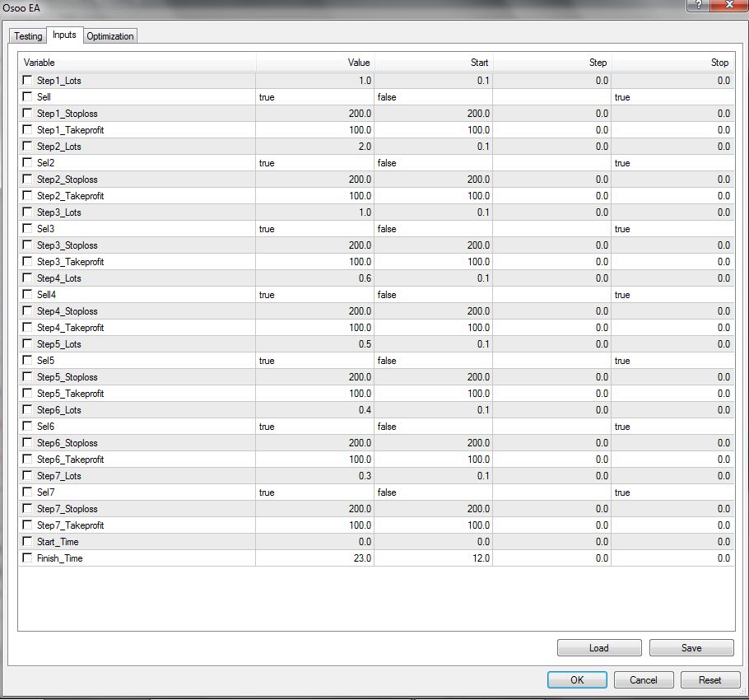Enable the Step1_Lots checkbox
The height and width of the screenshot is (700, 749).
click(x=28, y=80)
